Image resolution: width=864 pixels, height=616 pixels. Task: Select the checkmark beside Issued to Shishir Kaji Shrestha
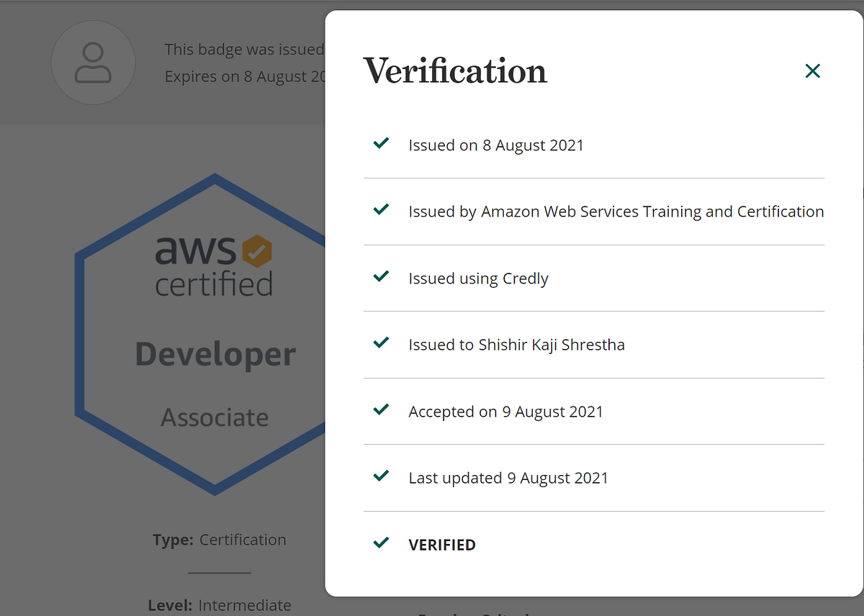pos(382,344)
